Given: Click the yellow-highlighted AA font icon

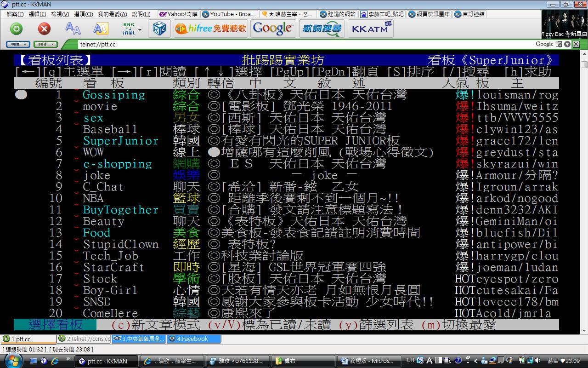Looking at the screenshot, I should pos(101,29).
